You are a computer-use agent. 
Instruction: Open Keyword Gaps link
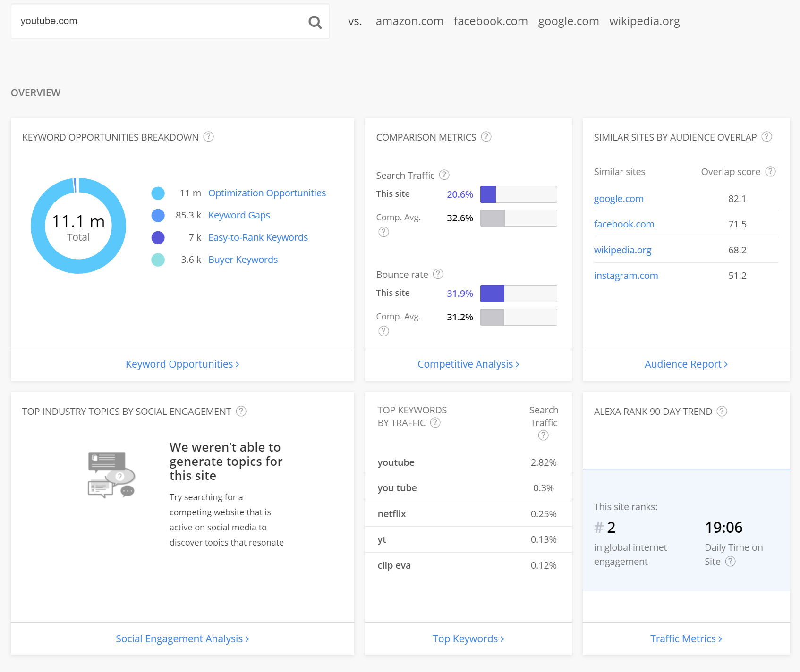(x=239, y=215)
